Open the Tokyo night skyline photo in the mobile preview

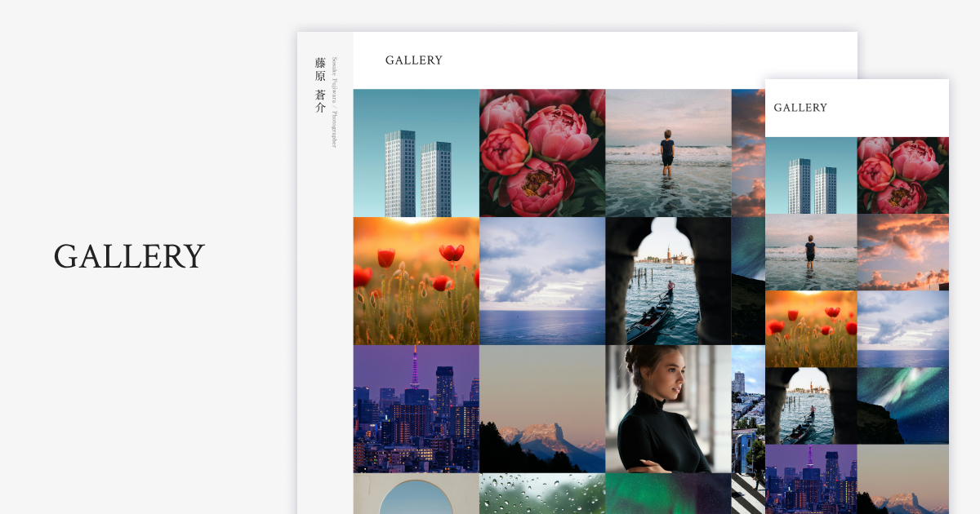coord(811,479)
